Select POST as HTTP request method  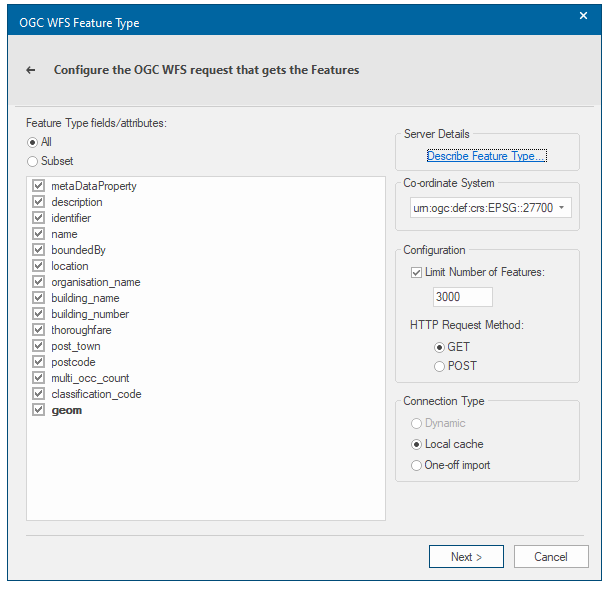pyautogui.click(x=439, y=366)
